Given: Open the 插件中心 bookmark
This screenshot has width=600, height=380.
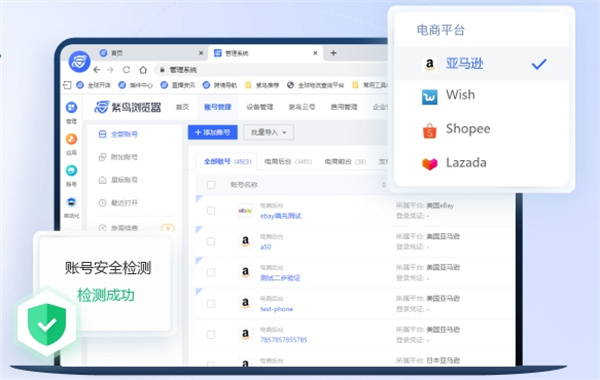Looking at the screenshot, I should (135, 85).
